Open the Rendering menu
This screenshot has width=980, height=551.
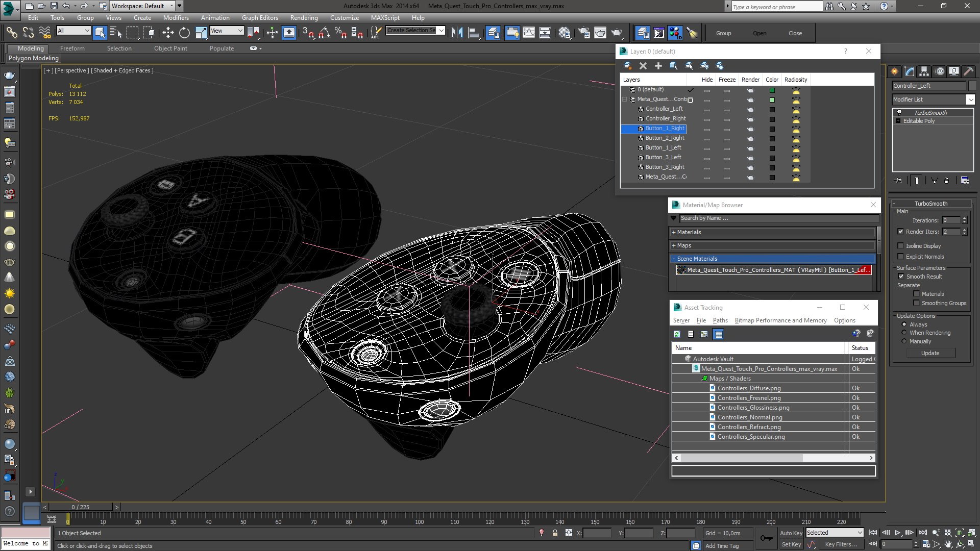[304, 18]
